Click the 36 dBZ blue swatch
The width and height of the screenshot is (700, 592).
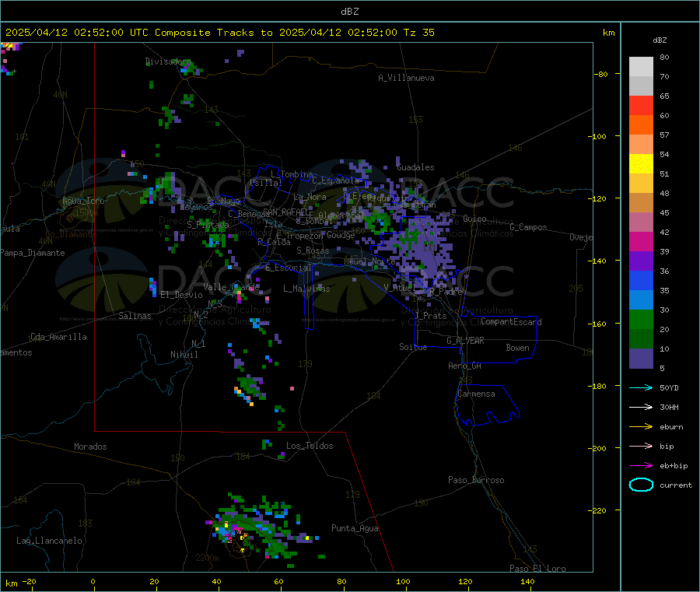[x=641, y=280]
